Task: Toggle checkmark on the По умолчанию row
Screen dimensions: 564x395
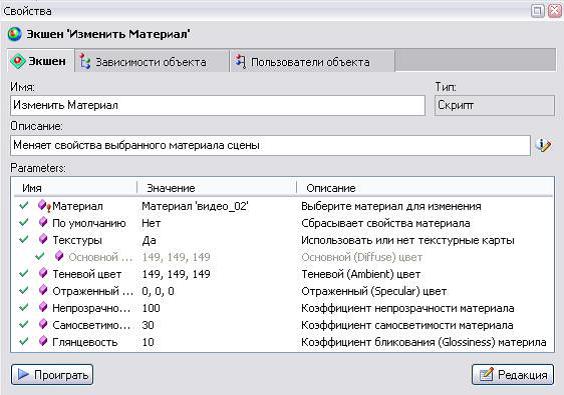Action: (x=24, y=223)
